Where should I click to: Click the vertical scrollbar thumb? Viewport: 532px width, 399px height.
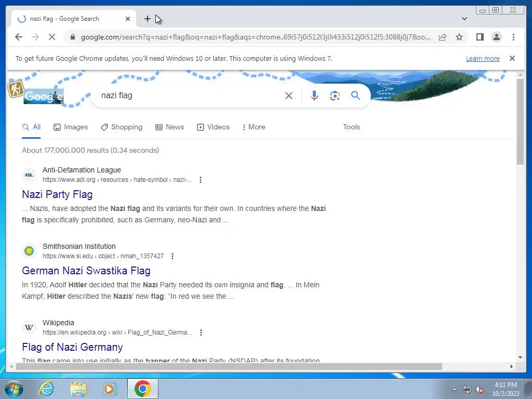tap(520, 122)
